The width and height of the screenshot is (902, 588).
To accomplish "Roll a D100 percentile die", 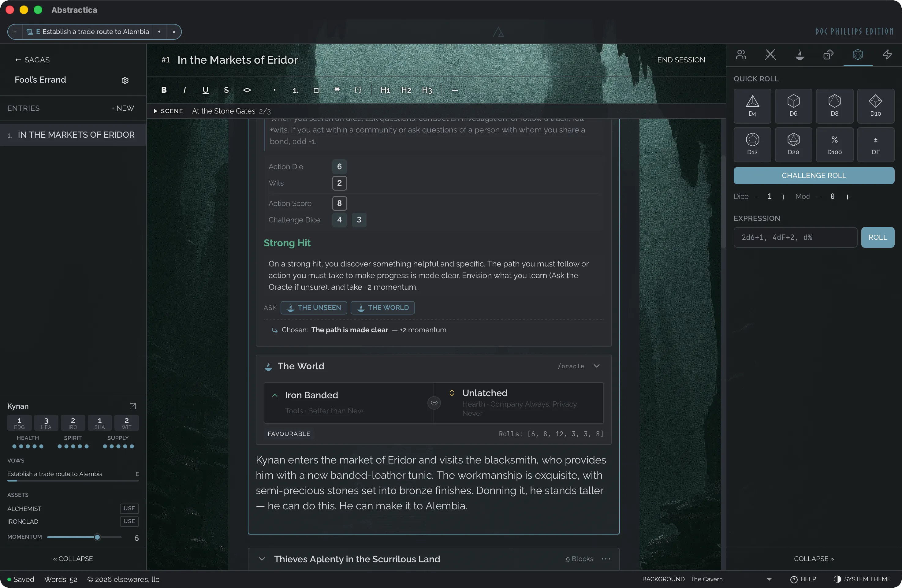I will (835, 144).
